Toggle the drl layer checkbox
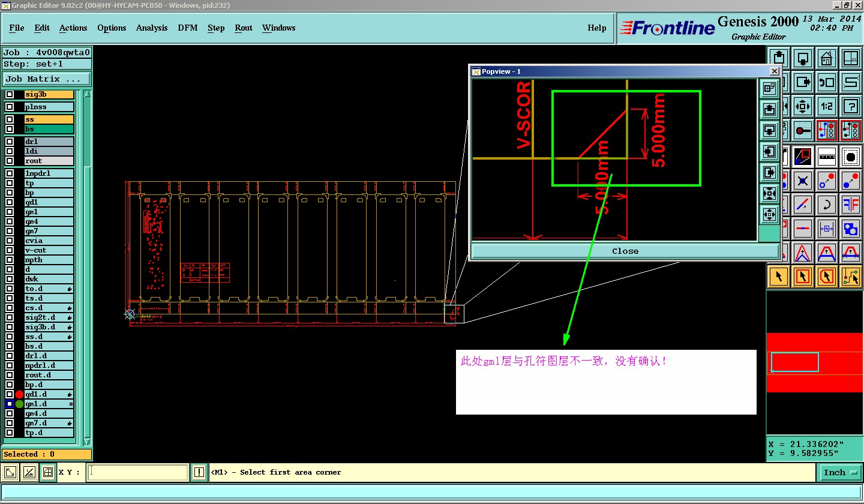 click(10, 142)
